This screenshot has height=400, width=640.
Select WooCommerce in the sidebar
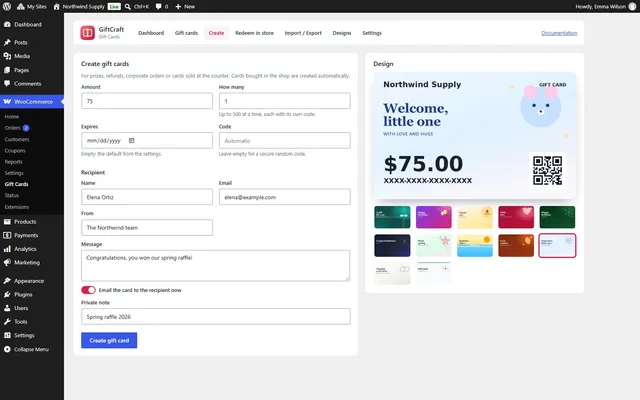coord(32,102)
